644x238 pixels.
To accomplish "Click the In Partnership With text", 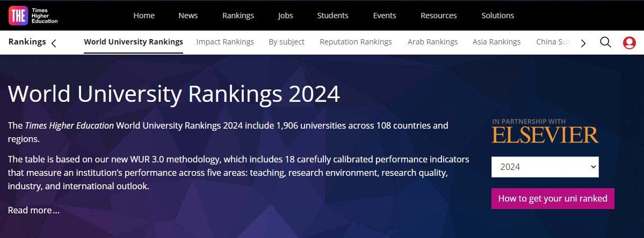I will pos(529,121).
